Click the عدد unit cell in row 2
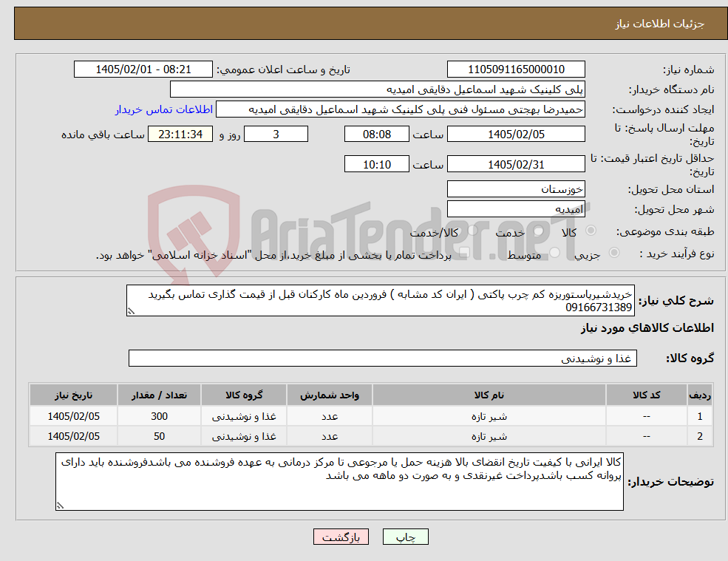728x561 pixels. point(329,436)
